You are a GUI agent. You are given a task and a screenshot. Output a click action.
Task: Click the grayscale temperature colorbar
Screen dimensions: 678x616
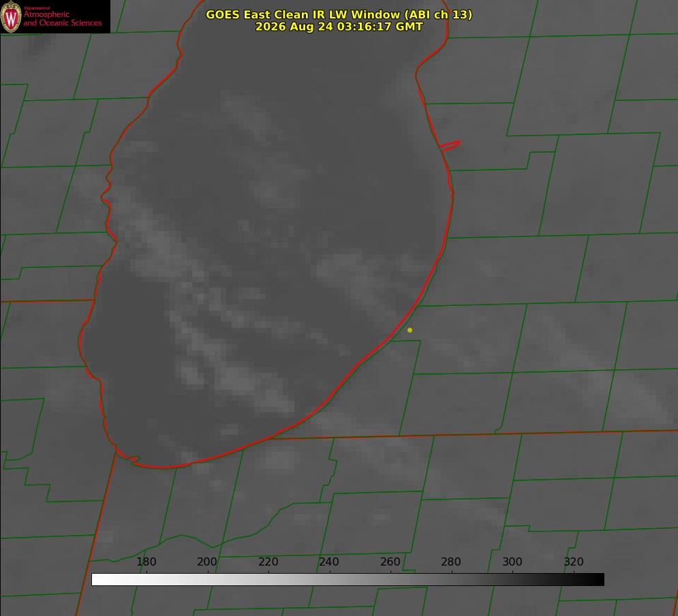pos(348,579)
